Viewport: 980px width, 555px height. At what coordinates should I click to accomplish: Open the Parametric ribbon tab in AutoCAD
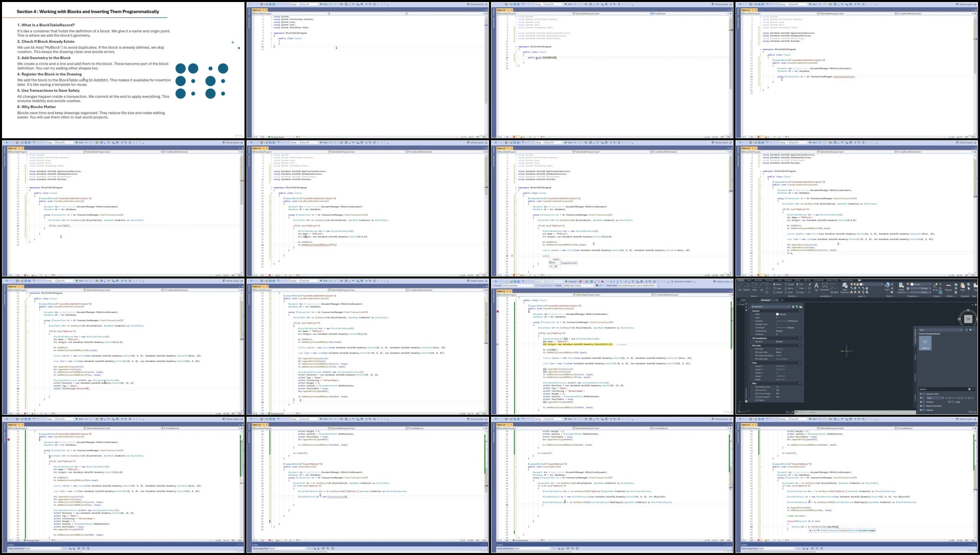pos(770,280)
